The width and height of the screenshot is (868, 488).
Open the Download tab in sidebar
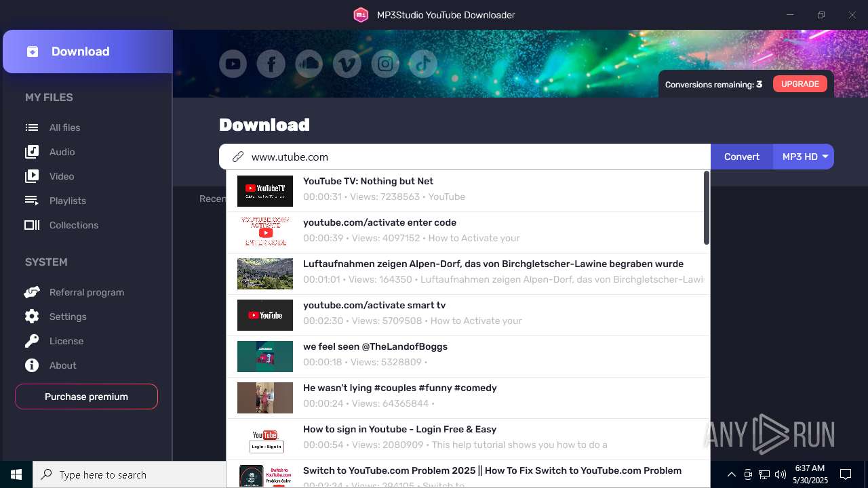(87, 52)
